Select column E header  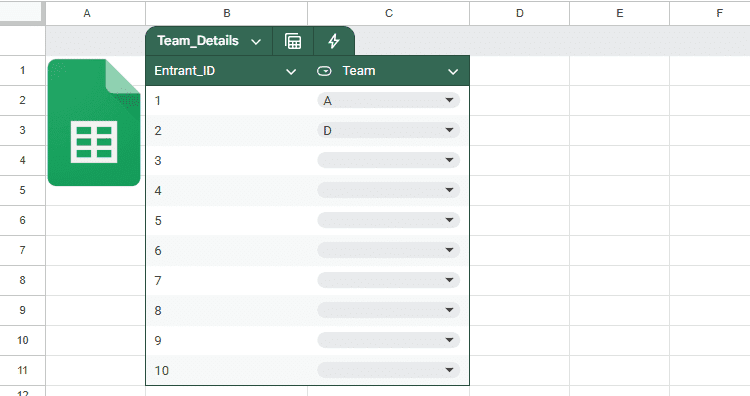point(619,13)
